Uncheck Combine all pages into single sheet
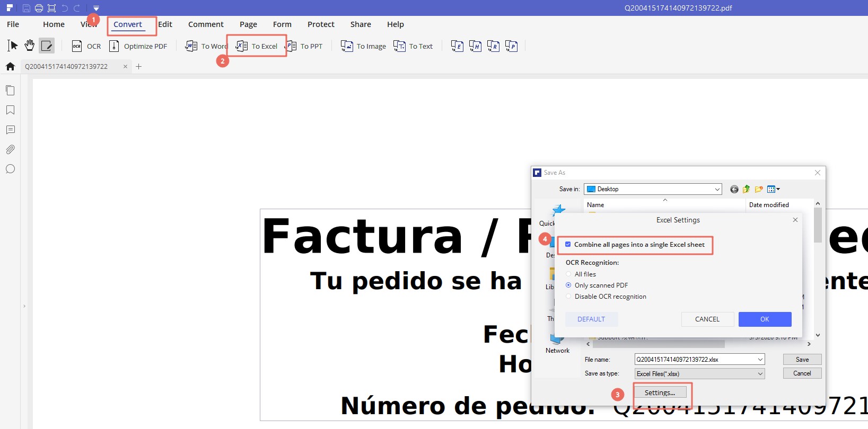868x429 pixels. (568, 245)
